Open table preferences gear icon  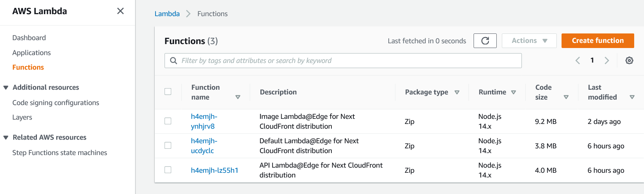629,61
